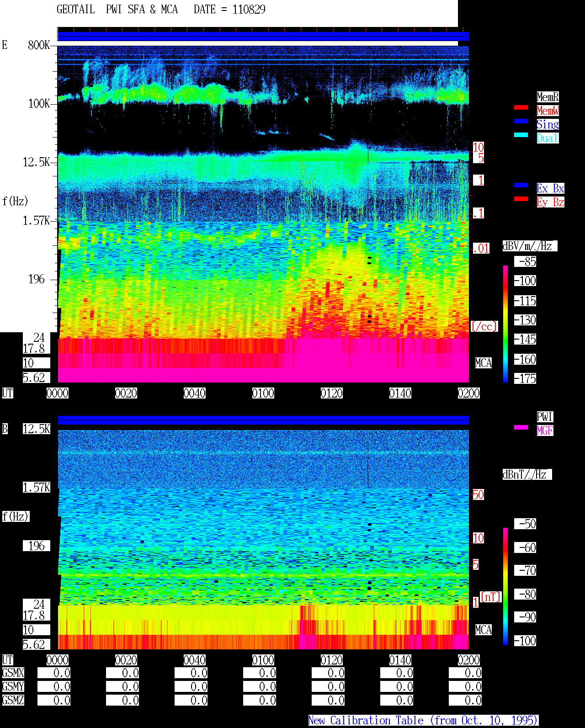
Task: Click the blue bar above B spectrogram
Action: (x=263, y=420)
